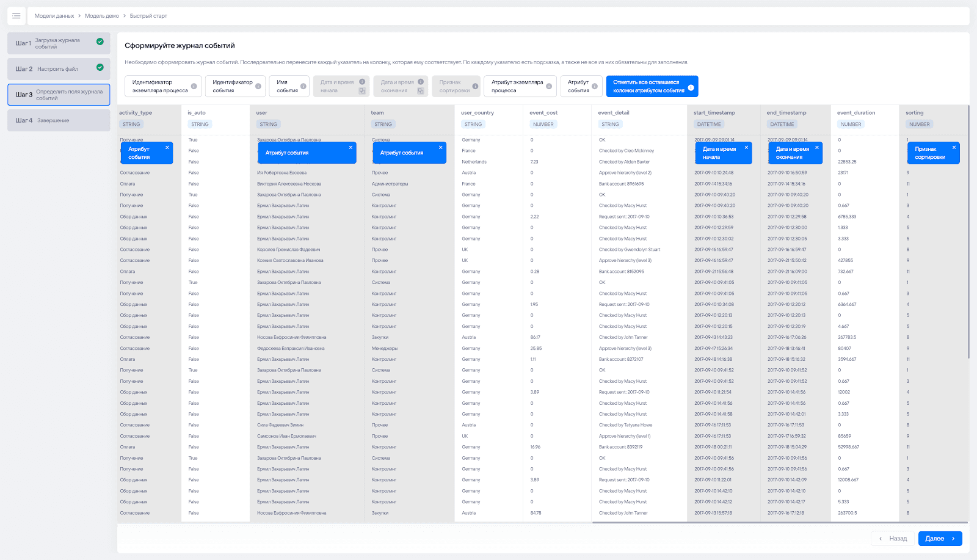Open the hamburger menu in top bar
The width and height of the screenshot is (977, 560).
point(16,16)
